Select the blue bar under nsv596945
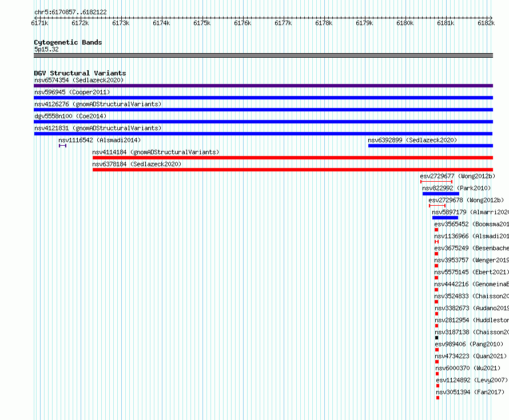The height and width of the screenshot is (420, 509). (x=263, y=98)
